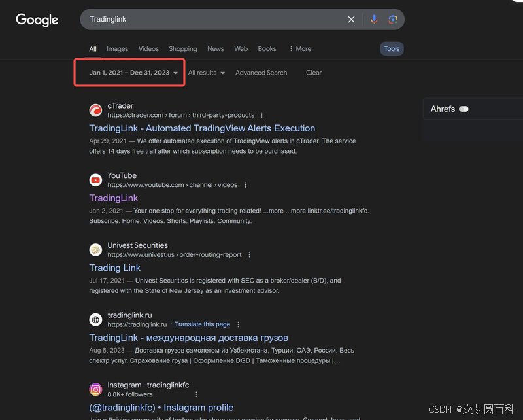Click the YouTube favicon in results
Viewport: 523px width, 420px height.
click(95, 180)
